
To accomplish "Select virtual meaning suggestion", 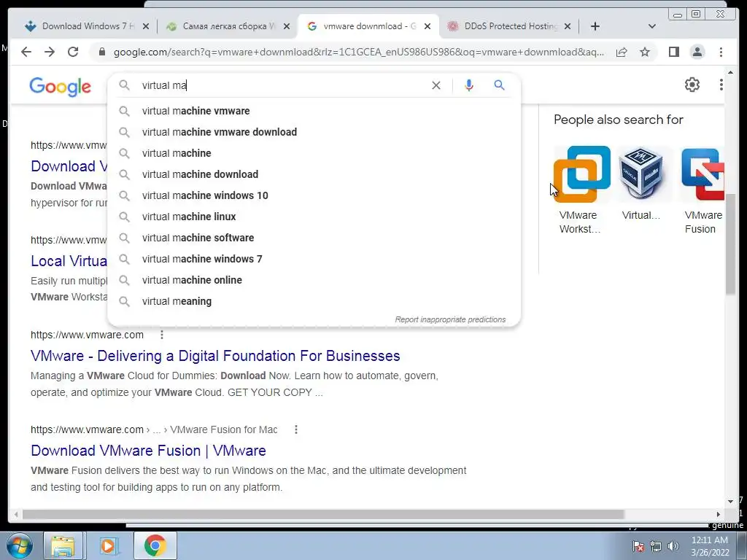I will [x=314, y=301].
